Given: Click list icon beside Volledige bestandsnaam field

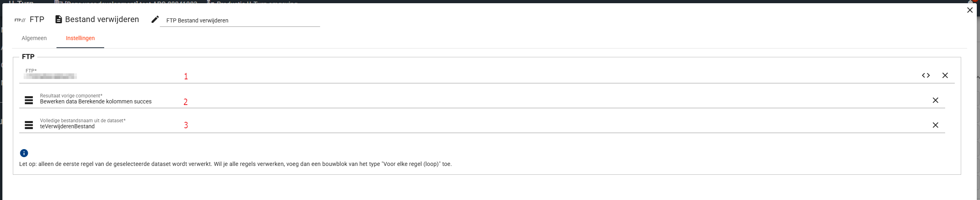Looking at the screenshot, I should click(x=29, y=125).
